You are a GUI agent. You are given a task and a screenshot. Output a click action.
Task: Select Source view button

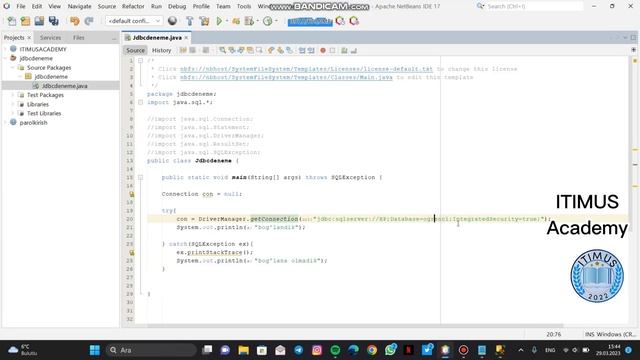136,50
